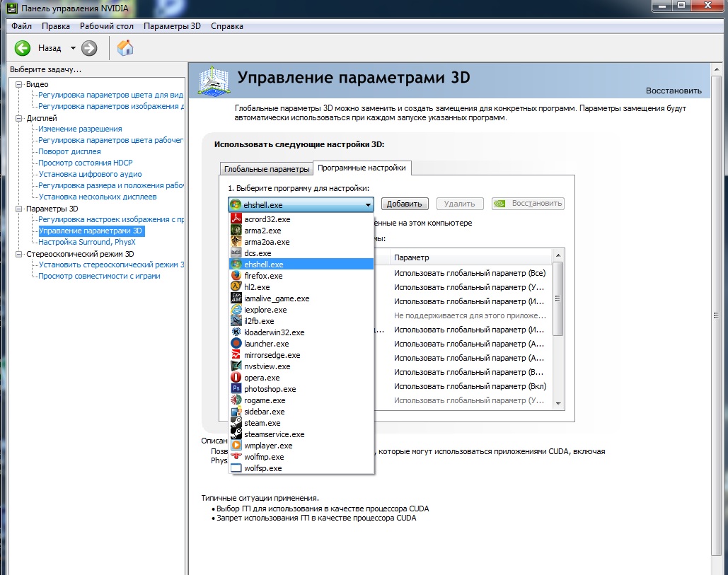Click Не поддерживается для этого приложения row
This screenshot has height=575, width=728.
click(x=470, y=315)
